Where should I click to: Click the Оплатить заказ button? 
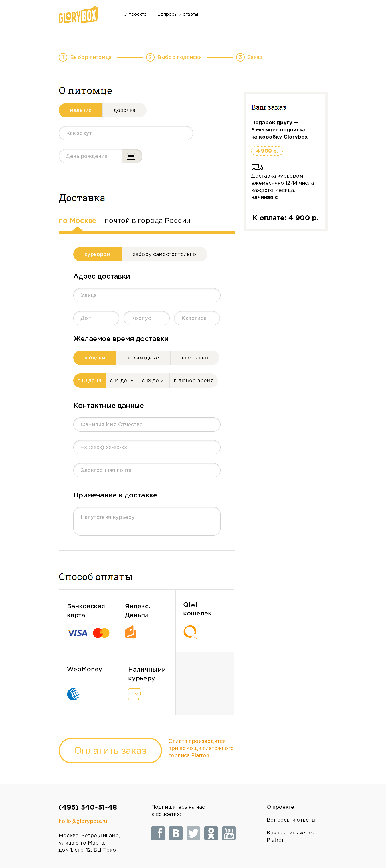110,750
